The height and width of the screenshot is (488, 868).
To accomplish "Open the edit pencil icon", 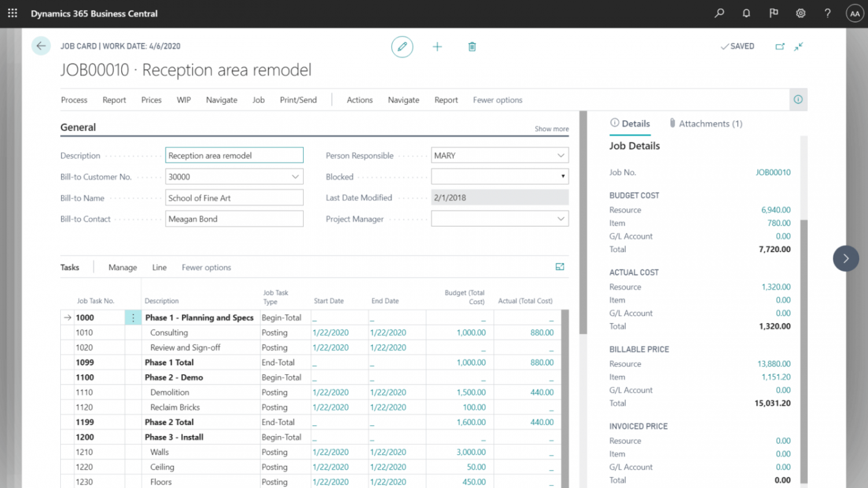I will pyautogui.click(x=402, y=46).
